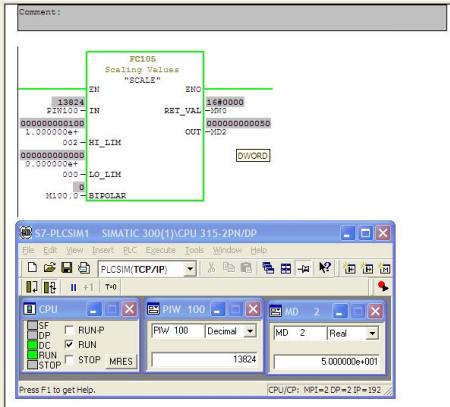Viewport: 450px width, 407px height.
Task: Click the CPU subwindow icon
Action: coord(30,309)
